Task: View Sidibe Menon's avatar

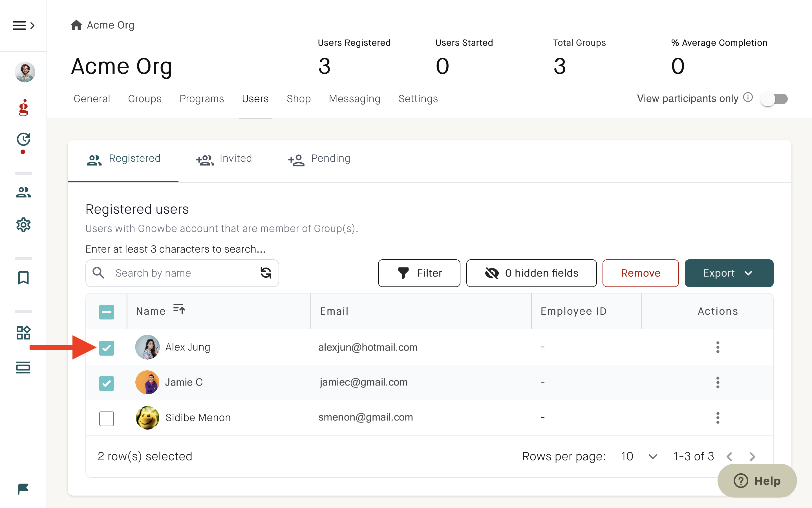Action: (147, 418)
